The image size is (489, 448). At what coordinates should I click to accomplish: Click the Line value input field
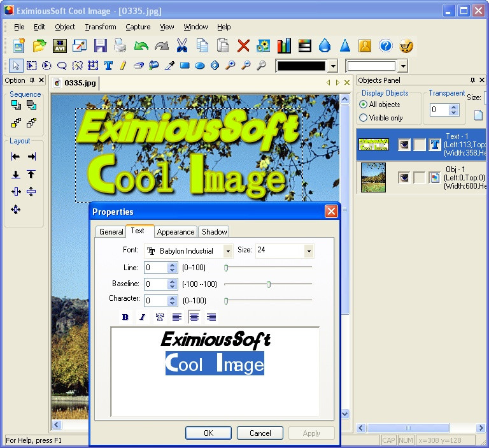click(156, 268)
